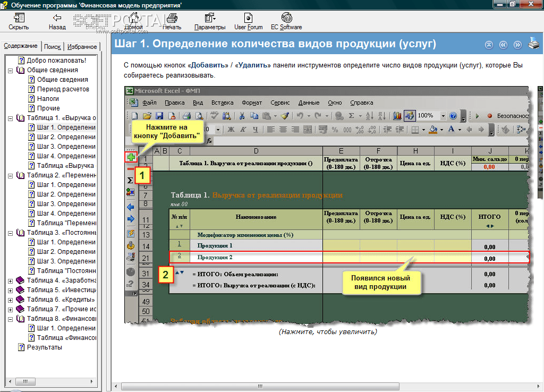
Task: Switch to the Поиск tab
Action: point(52,47)
